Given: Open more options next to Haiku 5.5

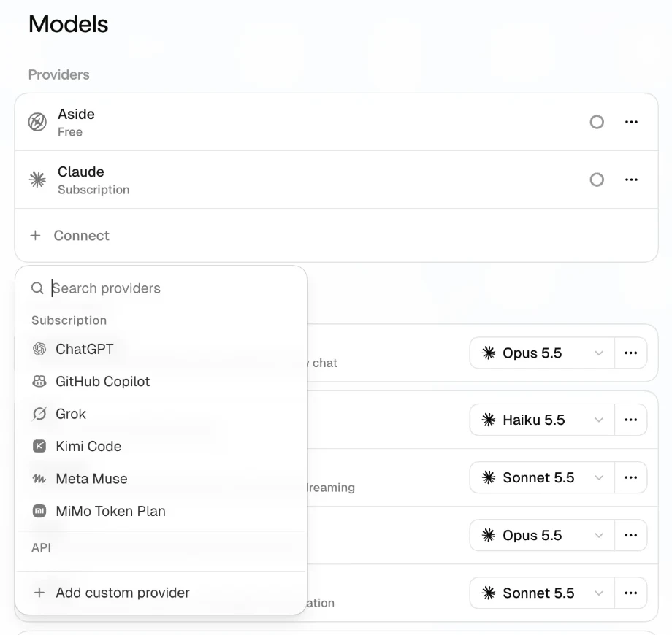Looking at the screenshot, I should 631,420.
